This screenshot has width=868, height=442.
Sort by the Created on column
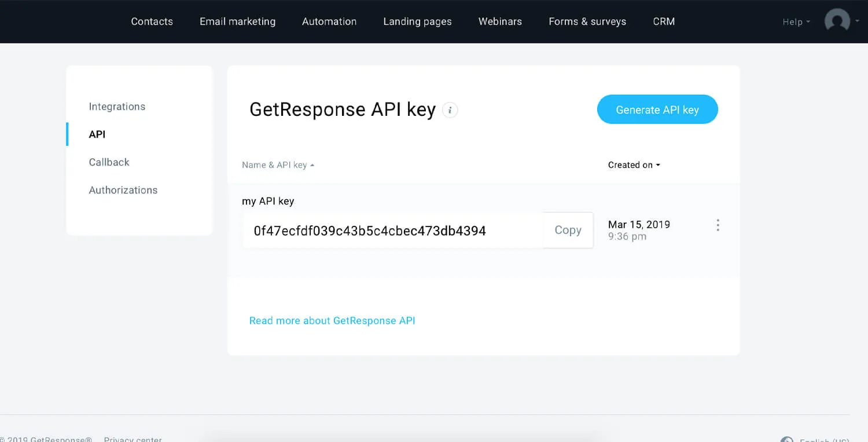634,165
